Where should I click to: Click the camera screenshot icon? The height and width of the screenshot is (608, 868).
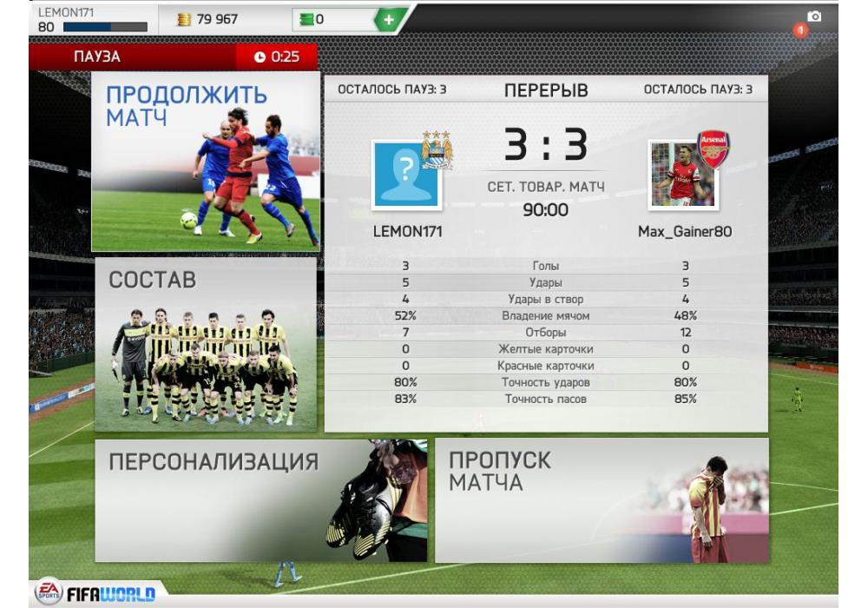pyautogui.click(x=814, y=16)
